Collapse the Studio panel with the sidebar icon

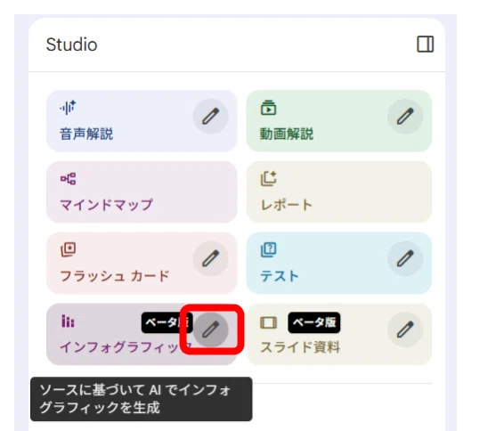pyautogui.click(x=426, y=44)
